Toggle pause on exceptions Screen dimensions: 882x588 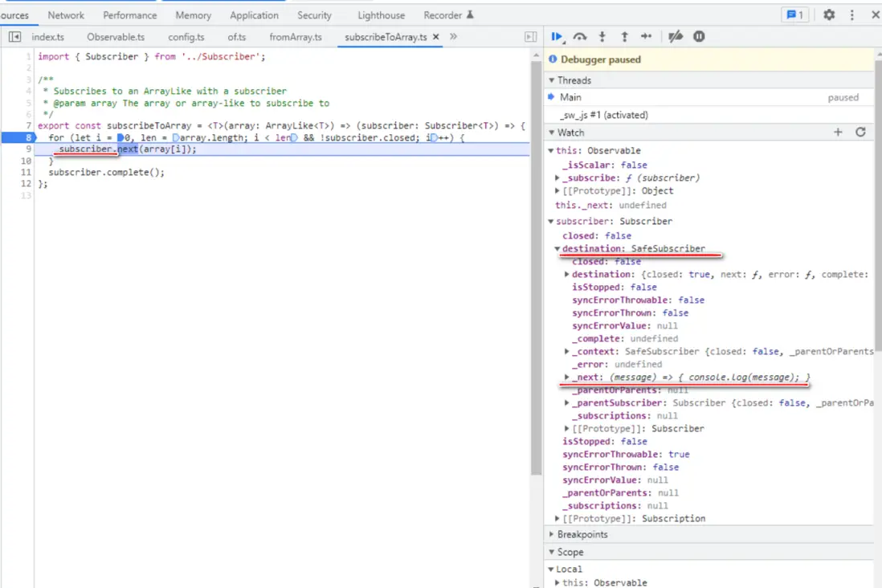(699, 37)
